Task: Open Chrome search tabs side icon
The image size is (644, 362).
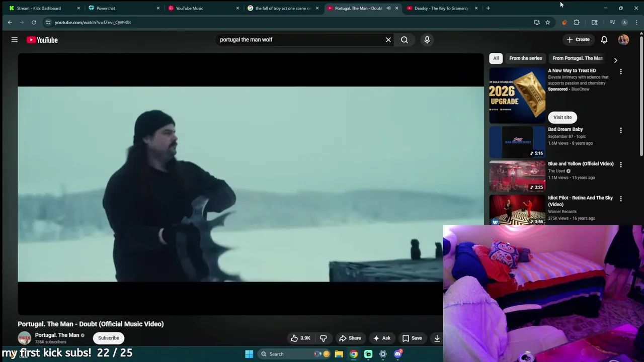Action: tap(594, 22)
